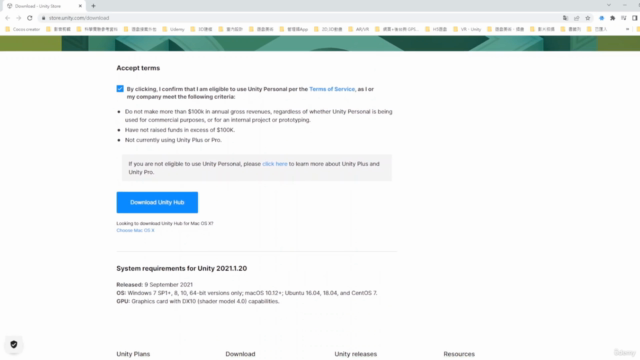The height and width of the screenshot is (360, 640).
Task: Click the Unity Plans footer heading
Action: [x=133, y=354]
